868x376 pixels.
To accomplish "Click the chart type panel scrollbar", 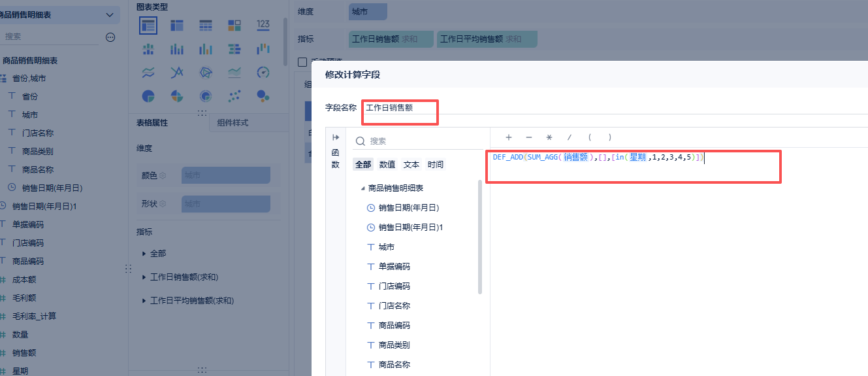I will click(285, 41).
